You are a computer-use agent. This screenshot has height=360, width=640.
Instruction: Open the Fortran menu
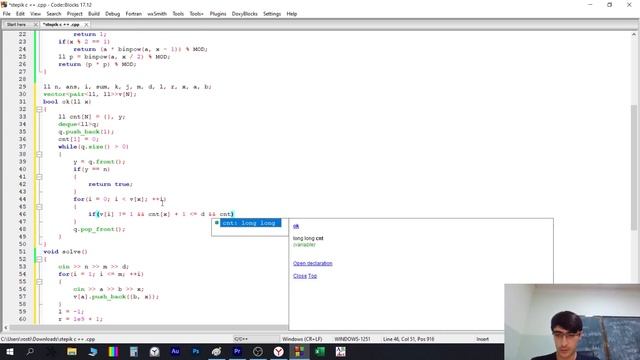133,14
